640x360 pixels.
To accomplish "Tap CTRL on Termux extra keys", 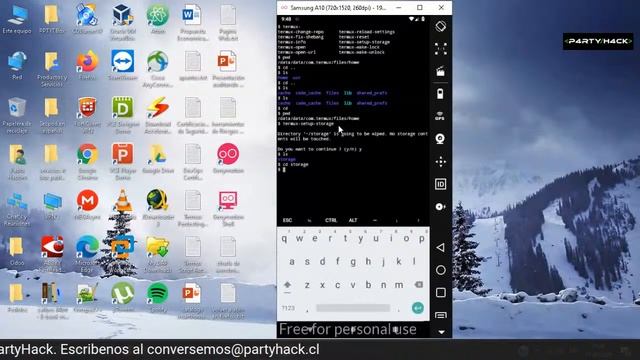I will coord(331,220).
